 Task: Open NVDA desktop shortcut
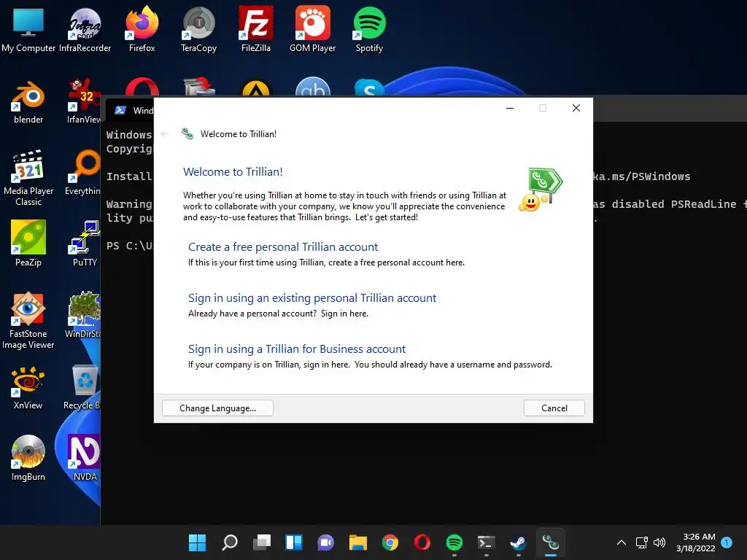[85, 458]
